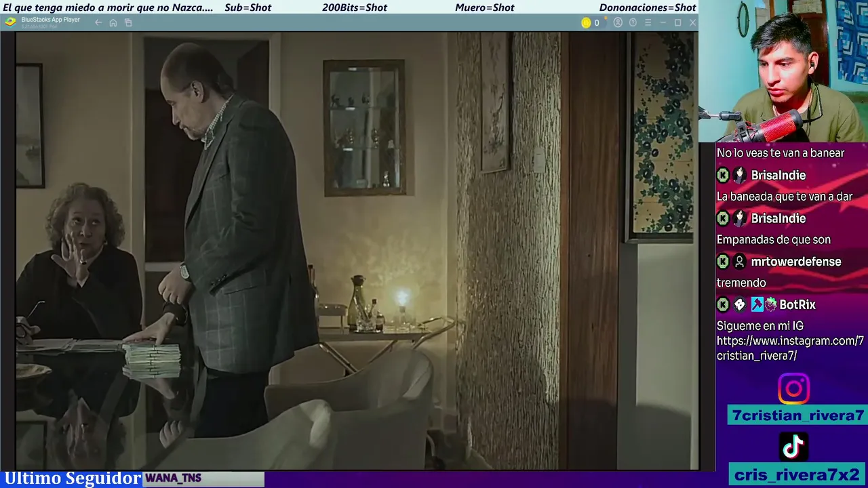
Task: Minimize the BlueStacks App Player window
Action: (x=663, y=22)
